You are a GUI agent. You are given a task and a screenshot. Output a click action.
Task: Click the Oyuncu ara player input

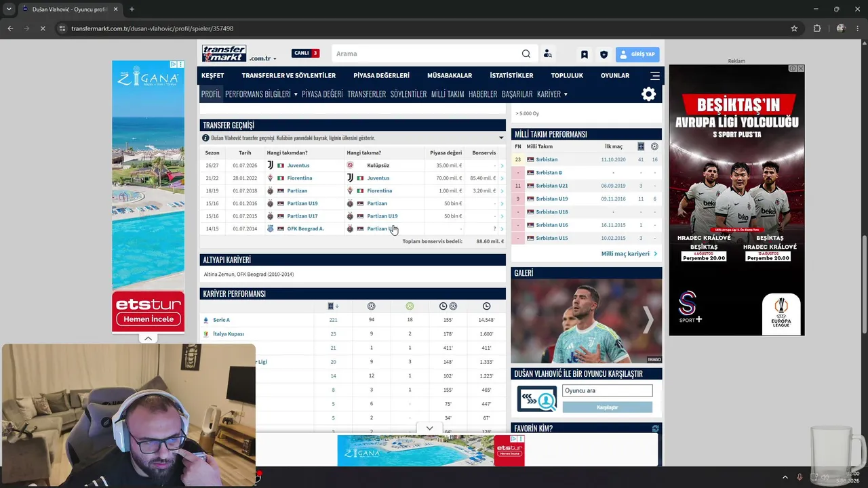(607, 390)
